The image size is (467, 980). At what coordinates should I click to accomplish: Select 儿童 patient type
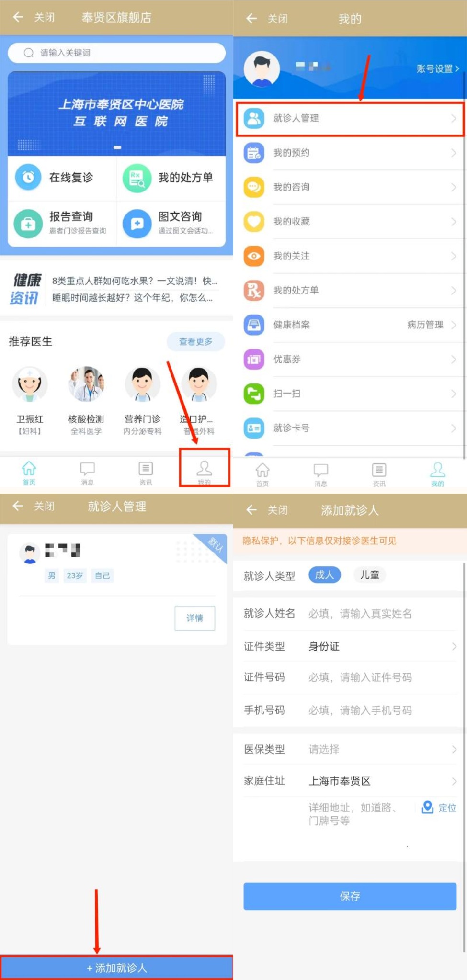click(x=369, y=575)
